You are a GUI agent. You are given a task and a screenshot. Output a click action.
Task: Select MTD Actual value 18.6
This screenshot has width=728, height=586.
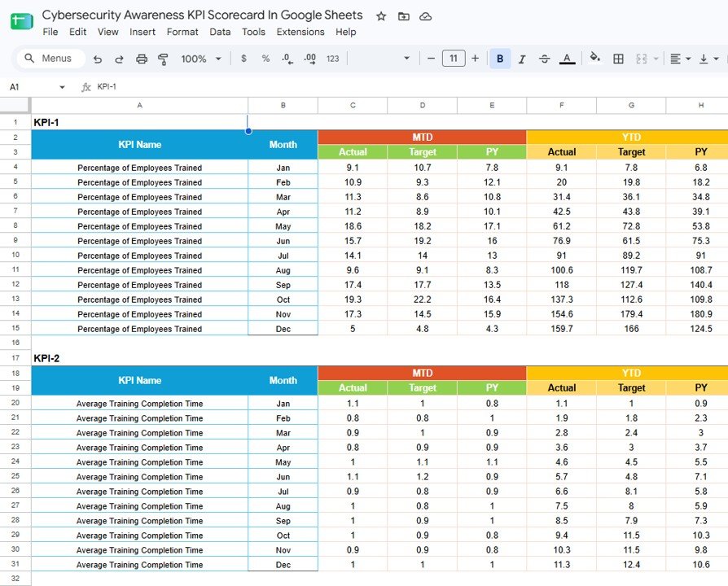353,226
